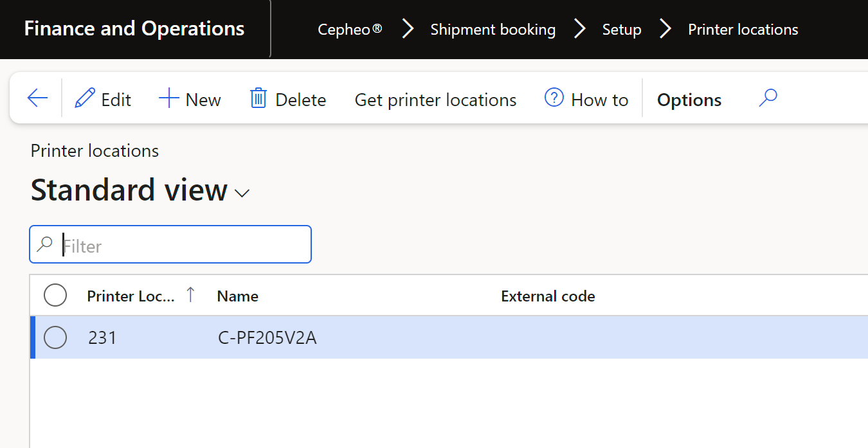Open the Cepheo breadcrumb module
This screenshot has width=868, height=448.
(x=350, y=30)
